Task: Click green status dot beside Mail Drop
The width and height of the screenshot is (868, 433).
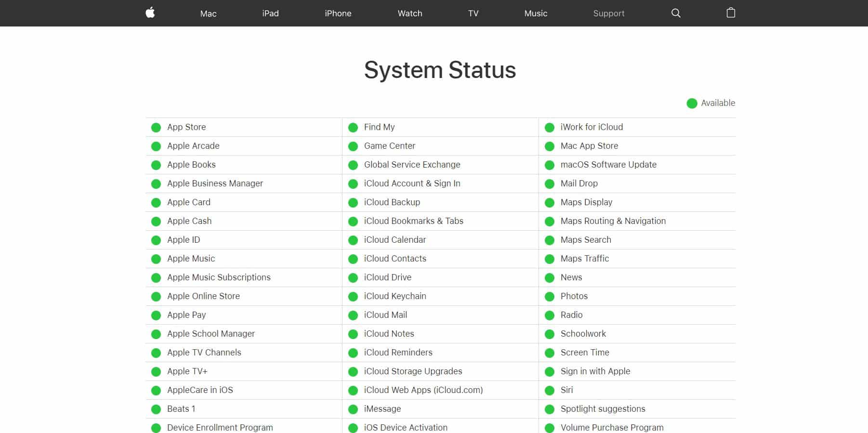Action: pyautogui.click(x=550, y=184)
